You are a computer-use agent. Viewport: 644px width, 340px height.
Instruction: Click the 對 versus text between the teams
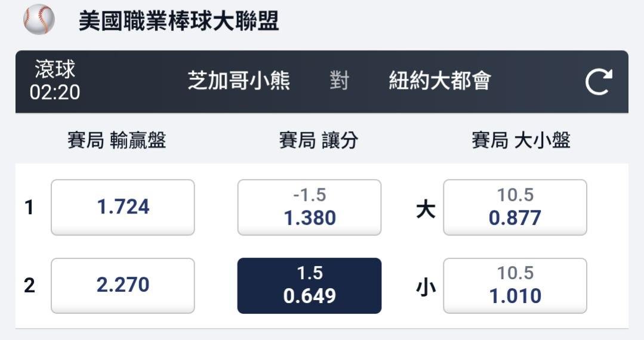click(339, 81)
